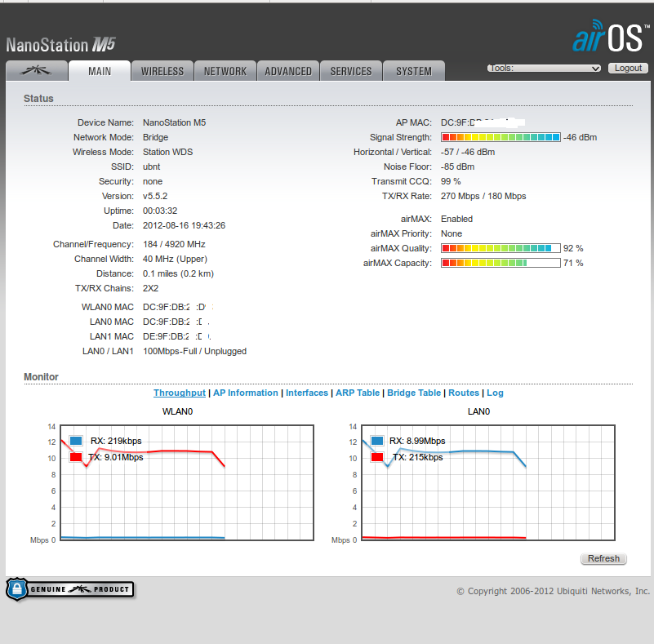
Task: Switch to the MAIN tab
Action: click(100, 71)
